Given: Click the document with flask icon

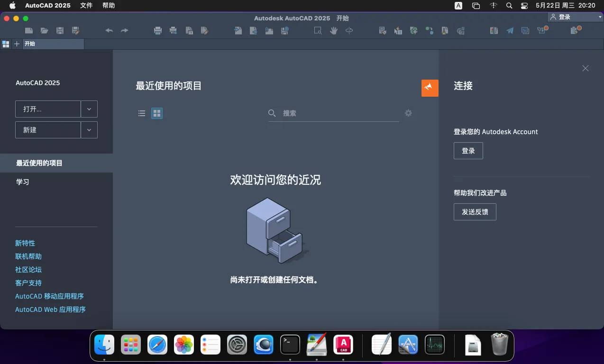Looking at the screenshot, I should point(445,31).
